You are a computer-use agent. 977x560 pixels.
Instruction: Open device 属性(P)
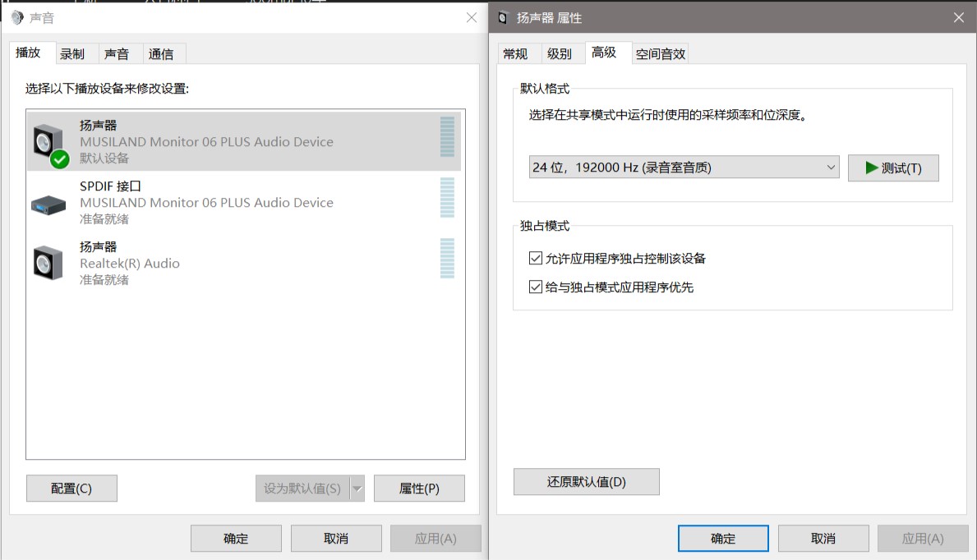pyautogui.click(x=419, y=488)
